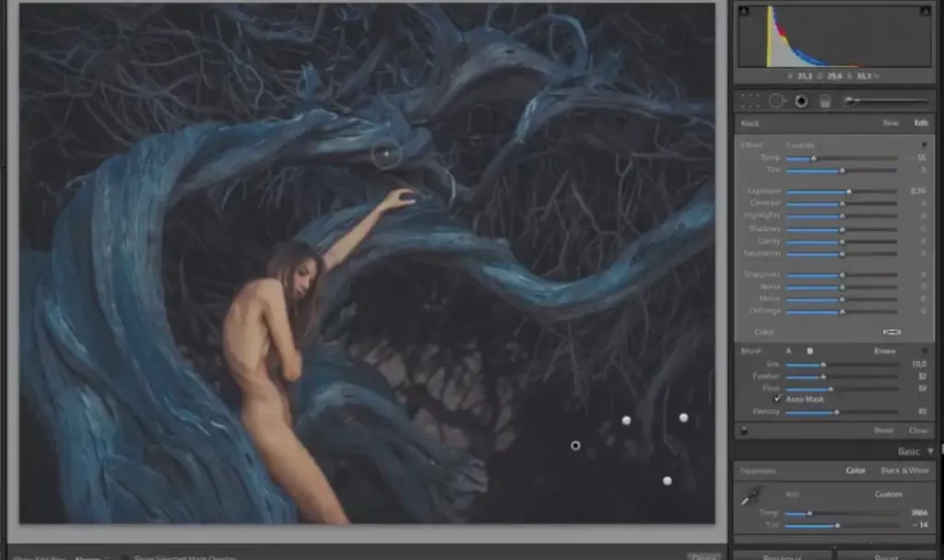
Task: Toggle highlight clipping indicator in histogram
Action: point(925,10)
